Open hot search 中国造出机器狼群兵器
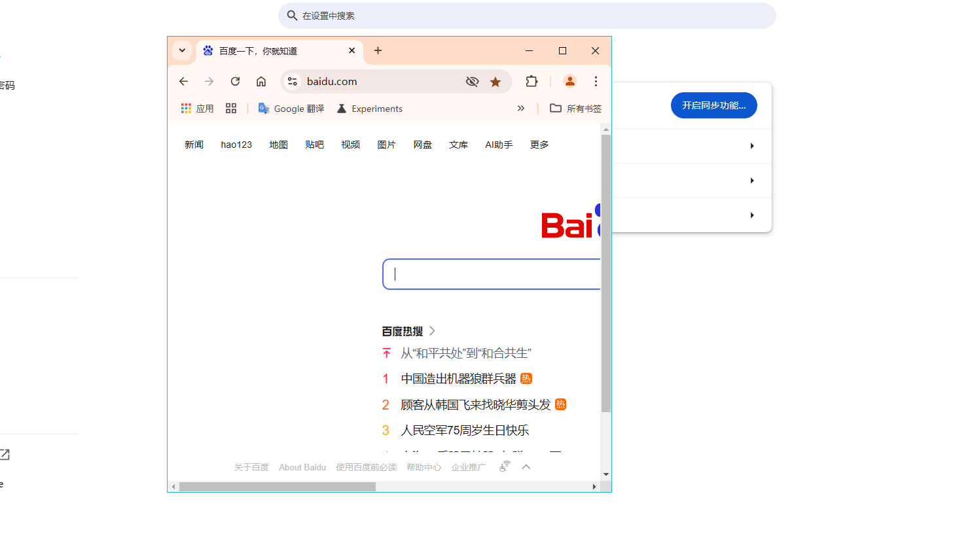The width and height of the screenshot is (955, 560). (x=458, y=379)
